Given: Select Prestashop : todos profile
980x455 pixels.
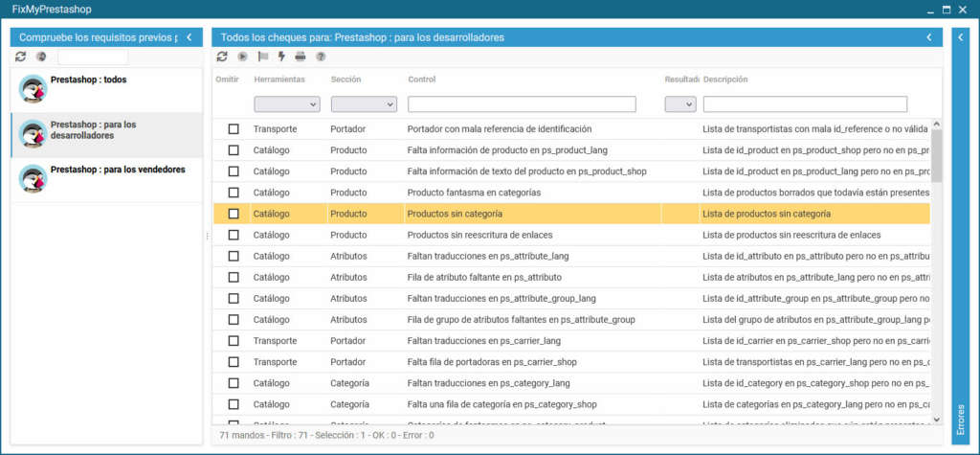Looking at the screenshot, I should click(x=107, y=90).
